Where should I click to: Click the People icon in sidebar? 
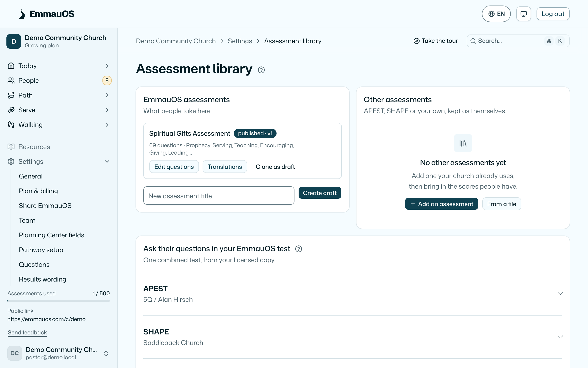(11, 80)
